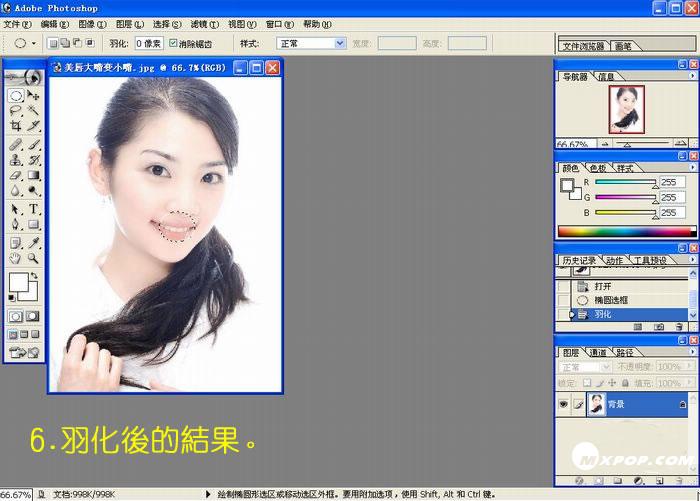Select the Path Selection tool
700x501 pixels.
point(16,209)
